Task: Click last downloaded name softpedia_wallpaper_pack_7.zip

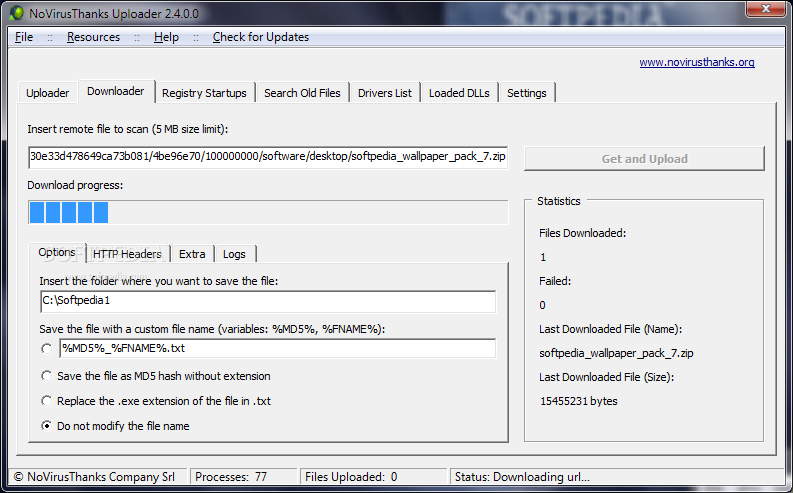Action: point(616,353)
